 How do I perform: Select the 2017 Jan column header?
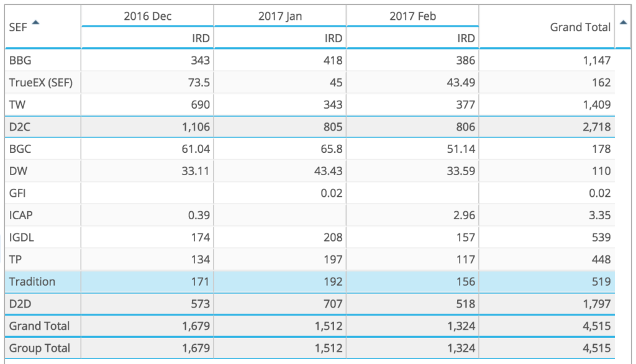pos(280,16)
